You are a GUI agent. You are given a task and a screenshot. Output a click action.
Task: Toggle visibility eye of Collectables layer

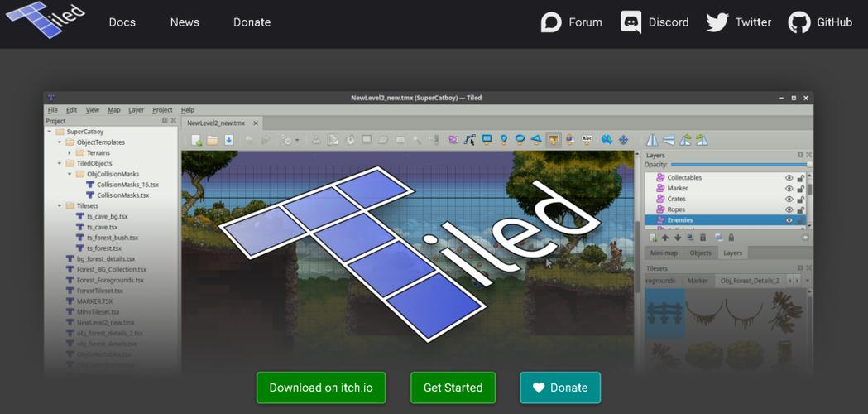(789, 178)
